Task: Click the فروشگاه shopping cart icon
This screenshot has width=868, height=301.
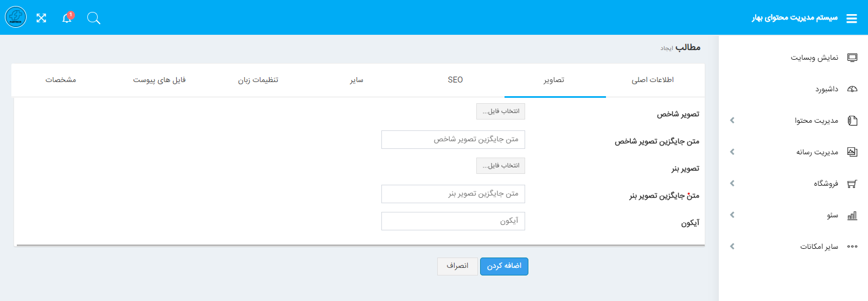Action: coord(852,184)
